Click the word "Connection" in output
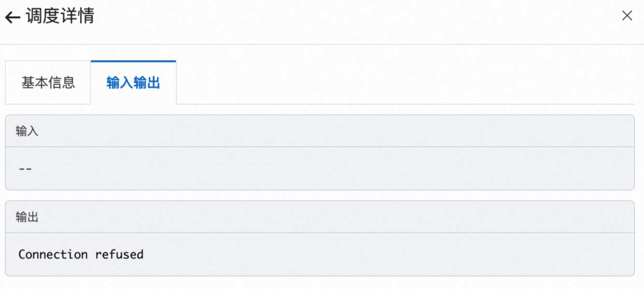 53,254
